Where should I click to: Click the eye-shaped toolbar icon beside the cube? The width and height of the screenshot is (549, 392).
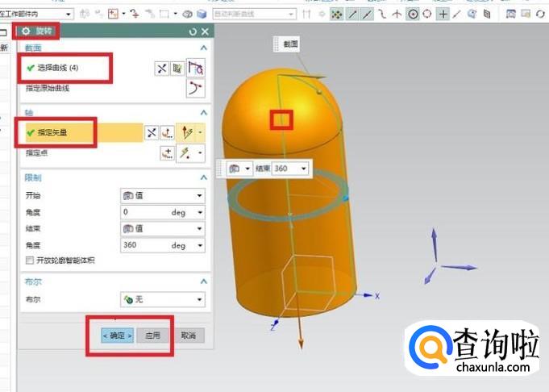point(188,14)
